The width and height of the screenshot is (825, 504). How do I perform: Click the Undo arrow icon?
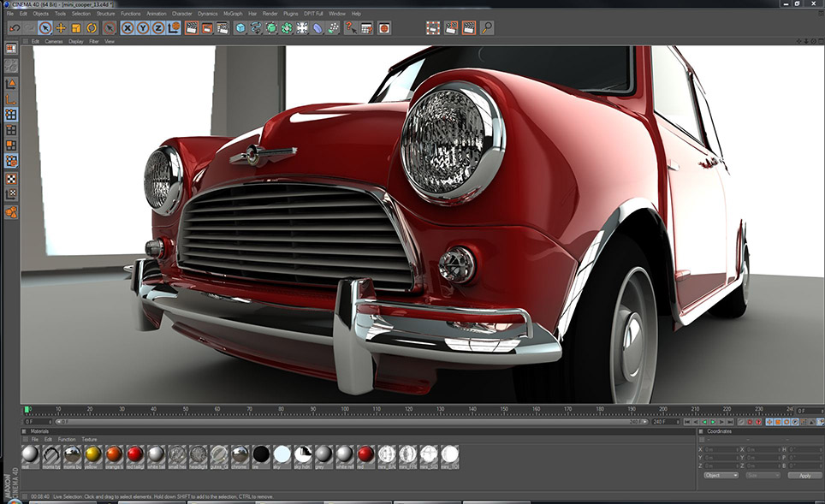[x=15, y=27]
